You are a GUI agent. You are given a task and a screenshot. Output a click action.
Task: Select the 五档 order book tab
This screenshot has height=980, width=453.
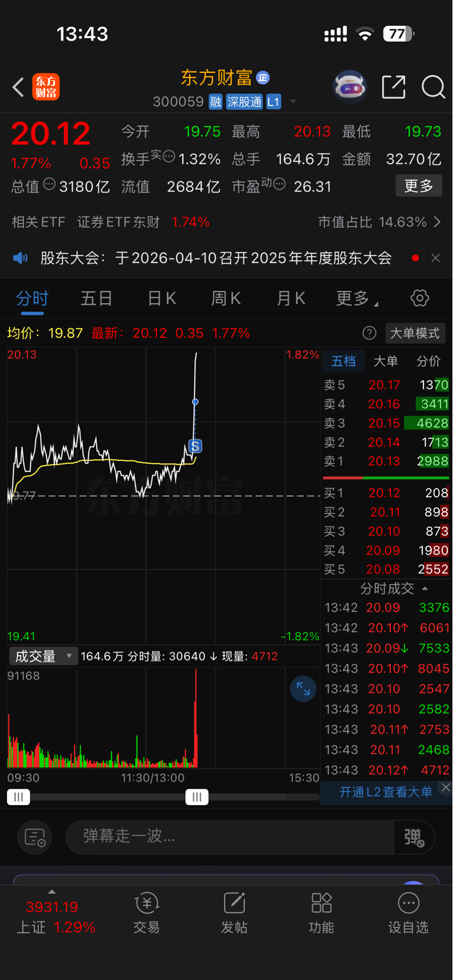point(343,361)
